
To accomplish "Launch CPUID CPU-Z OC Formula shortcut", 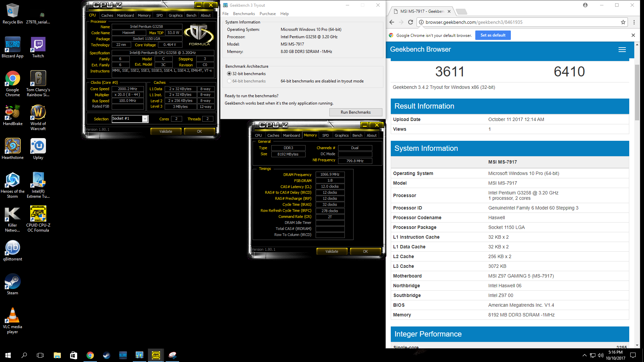I will [x=38, y=219].
